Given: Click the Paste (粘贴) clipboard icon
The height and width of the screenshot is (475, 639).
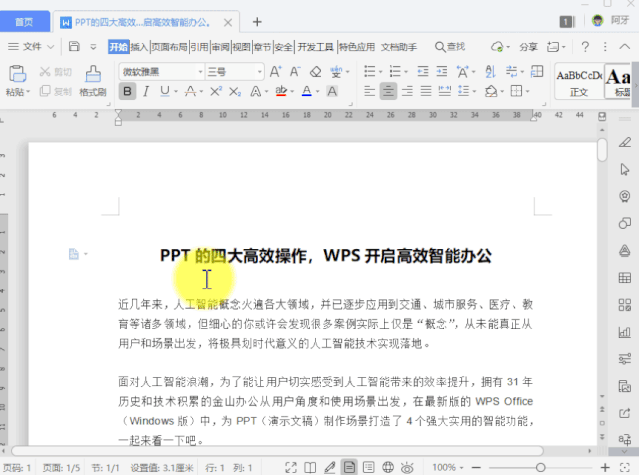Looking at the screenshot, I should click(x=18, y=74).
